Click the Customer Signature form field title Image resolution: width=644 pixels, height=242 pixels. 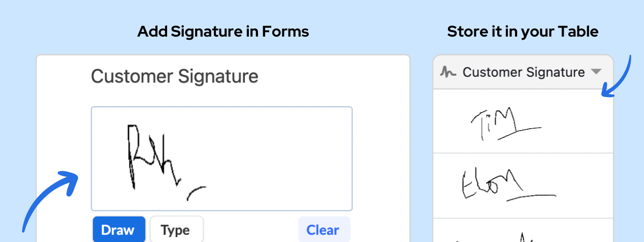175,77
